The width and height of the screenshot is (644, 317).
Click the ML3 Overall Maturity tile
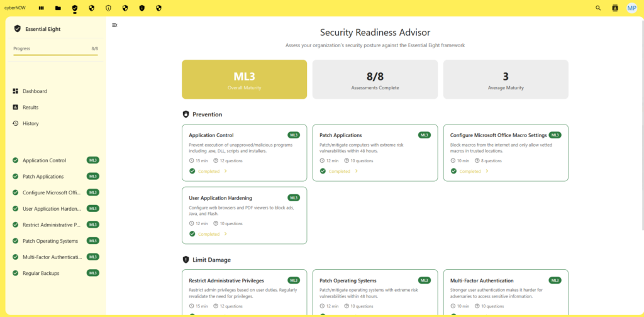pos(244,79)
